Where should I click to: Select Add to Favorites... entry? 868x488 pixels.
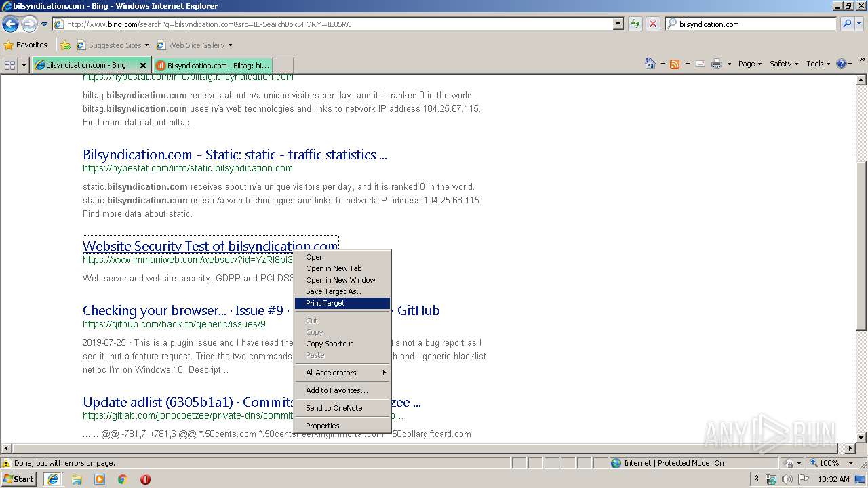point(342,390)
